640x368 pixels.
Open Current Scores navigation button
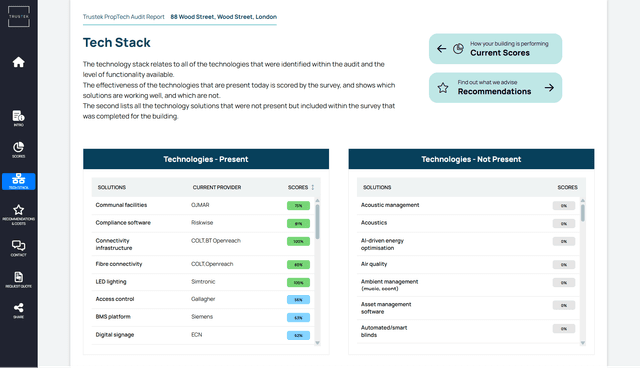click(x=495, y=49)
